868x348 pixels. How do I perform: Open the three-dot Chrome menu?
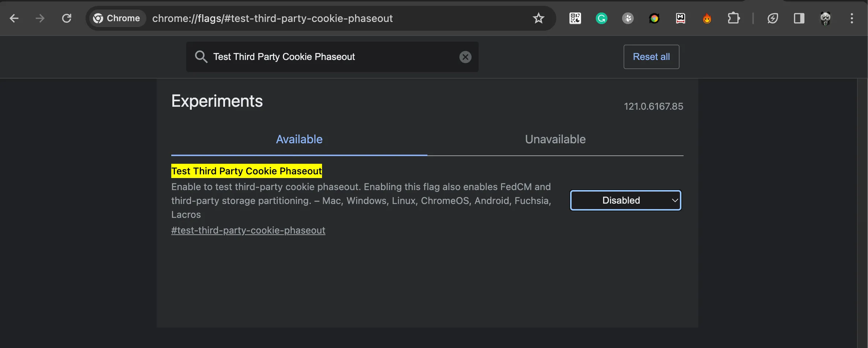[852, 18]
